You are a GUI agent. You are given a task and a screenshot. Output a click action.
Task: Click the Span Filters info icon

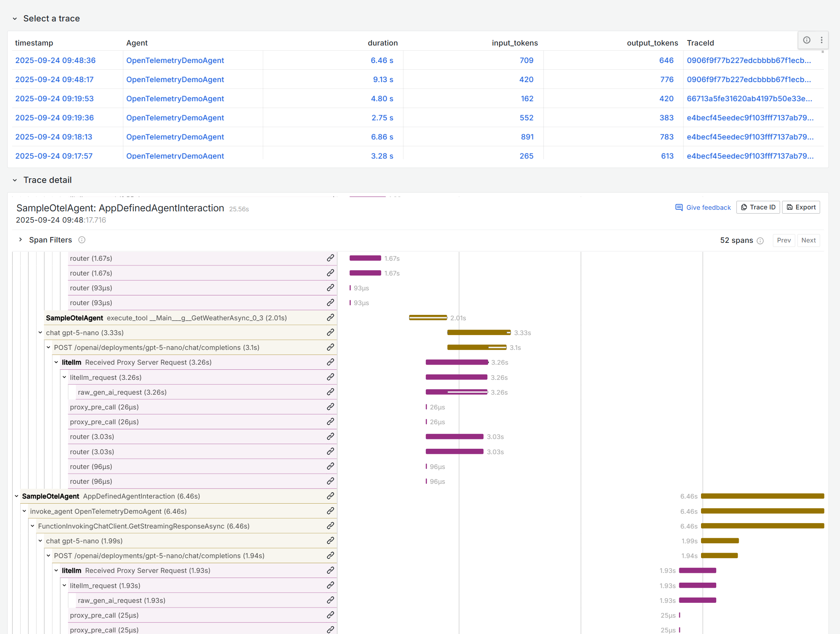[82, 240]
